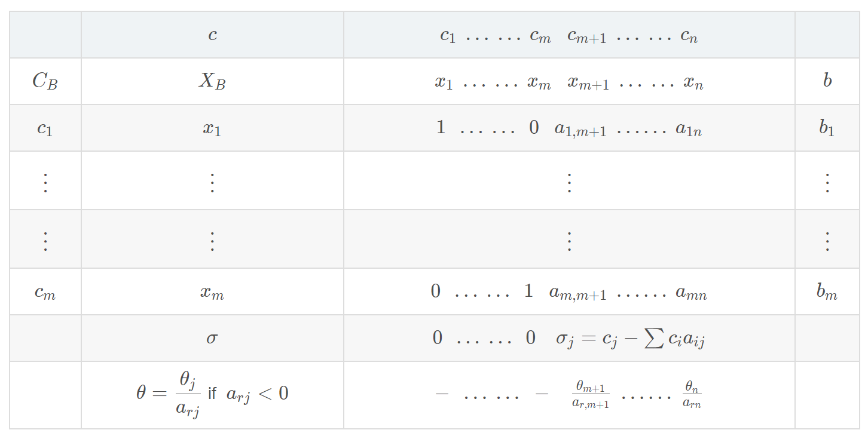
Task: Select the b_m cell
Action: (x=827, y=292)
